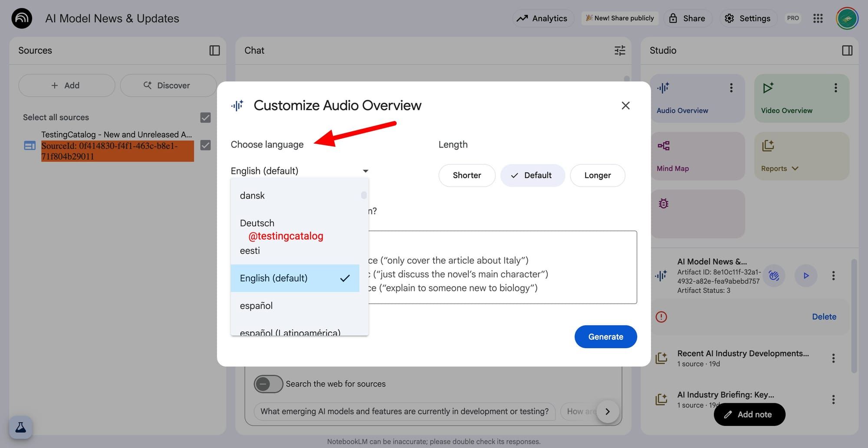Uncheck the TestingCatalog source checkbox

(205, 145)
